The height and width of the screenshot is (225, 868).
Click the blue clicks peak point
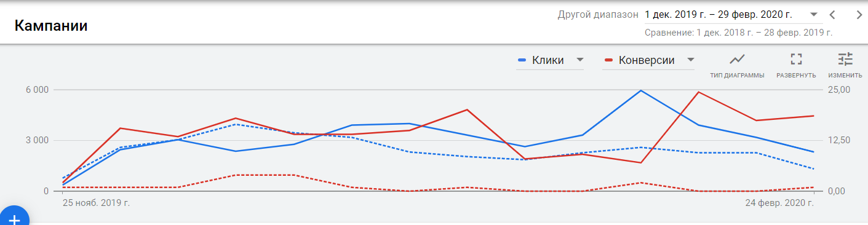[641, 90]
